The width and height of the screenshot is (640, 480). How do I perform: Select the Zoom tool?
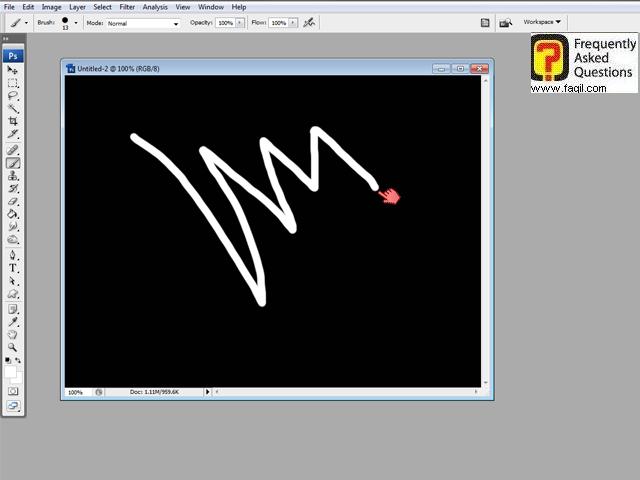coord(14,347)
